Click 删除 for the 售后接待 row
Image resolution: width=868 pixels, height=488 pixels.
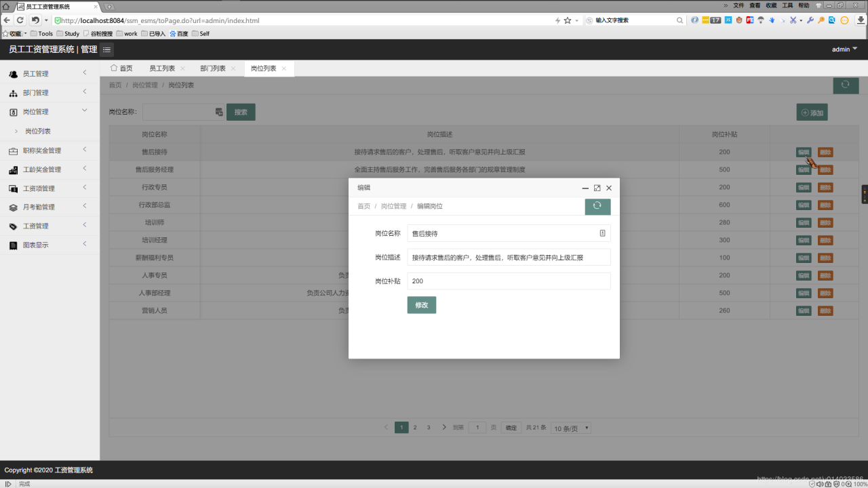[825, 152]
